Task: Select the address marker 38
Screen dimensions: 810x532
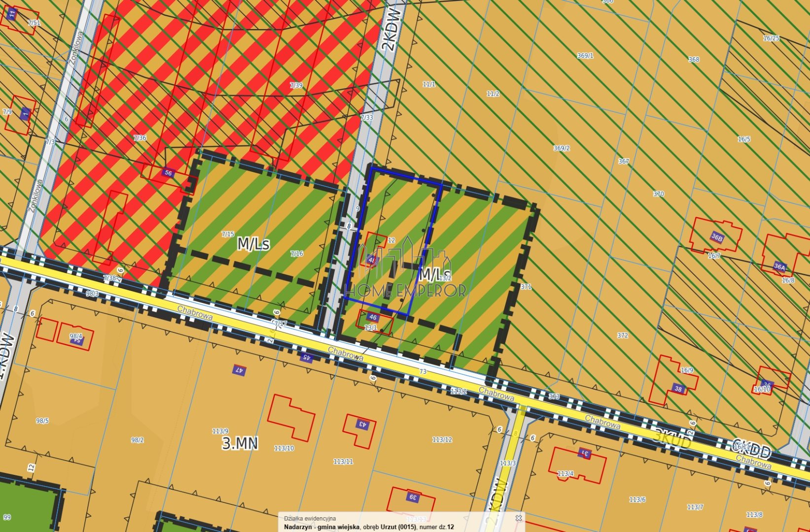Action: click(x=678, y=389)
